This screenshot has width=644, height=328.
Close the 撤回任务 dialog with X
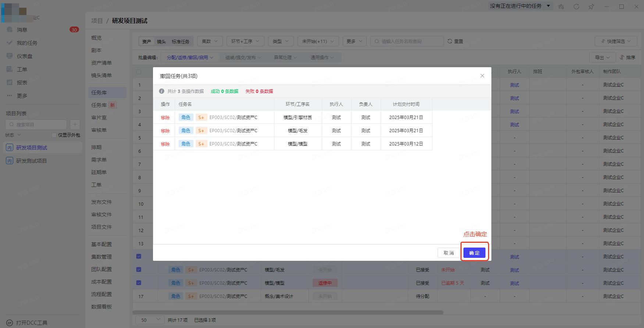click(482, 76)
